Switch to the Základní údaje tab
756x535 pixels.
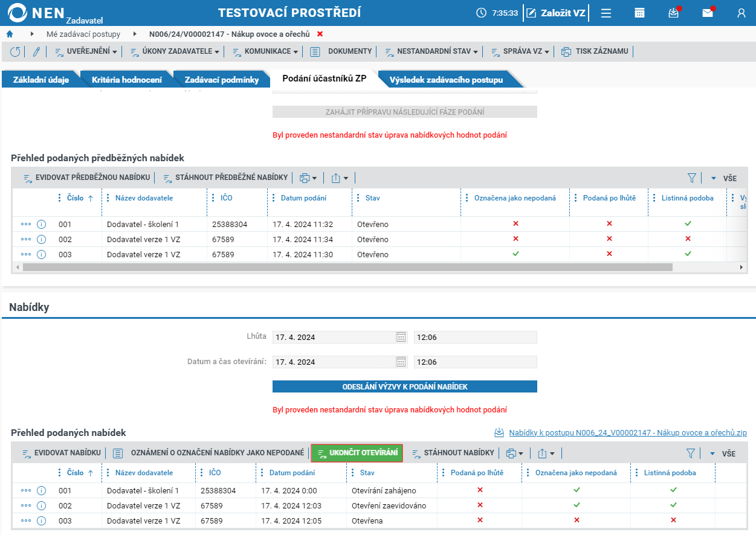click(x=41, y=80)
